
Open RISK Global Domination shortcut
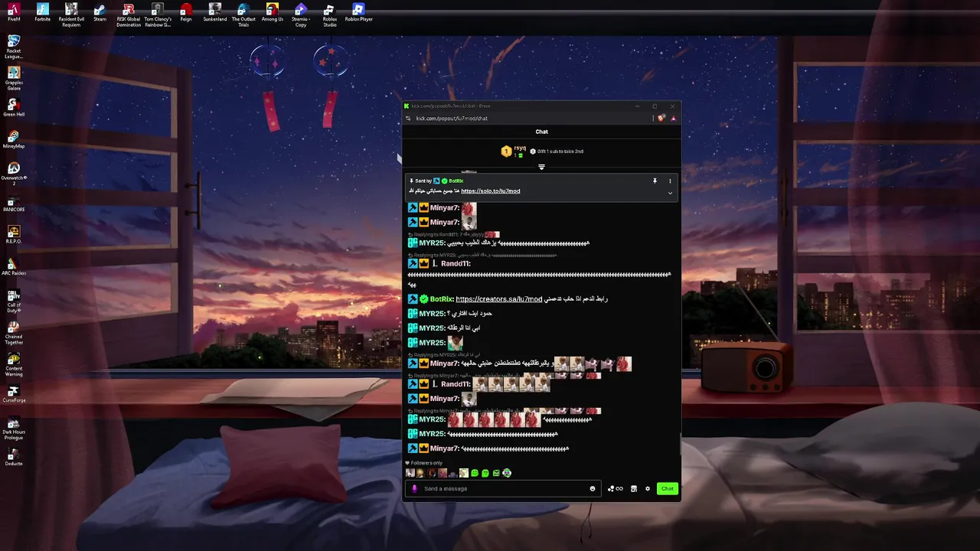tap(129, 15)
